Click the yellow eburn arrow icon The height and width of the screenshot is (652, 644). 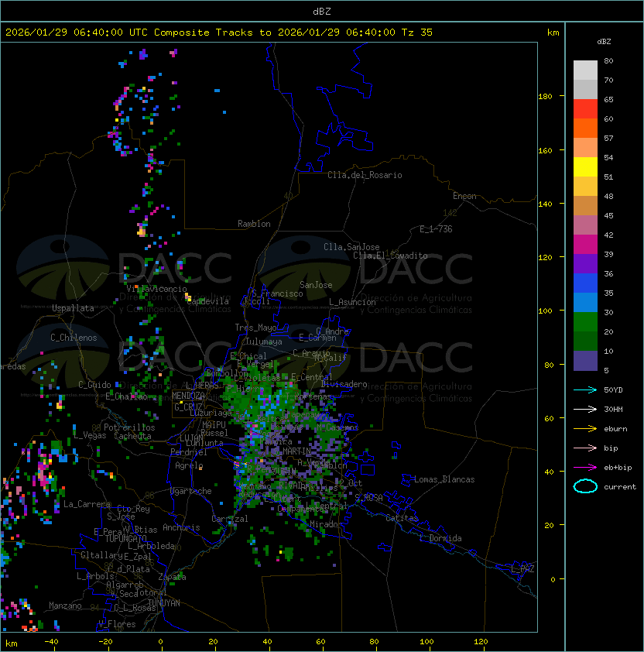[585, 429]
